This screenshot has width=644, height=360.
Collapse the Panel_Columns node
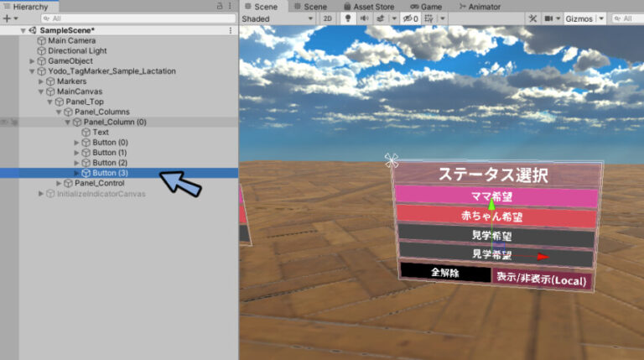tap(59, 112)
